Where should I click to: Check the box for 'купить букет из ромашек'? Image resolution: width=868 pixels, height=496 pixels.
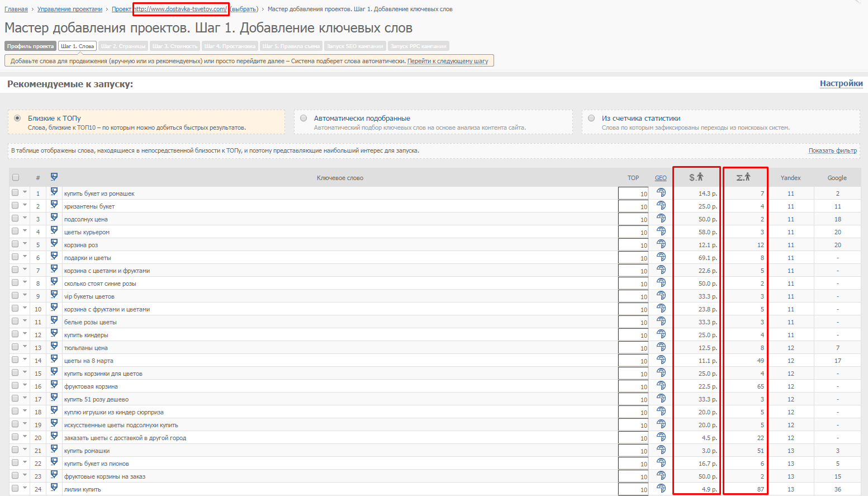[15, 192]
